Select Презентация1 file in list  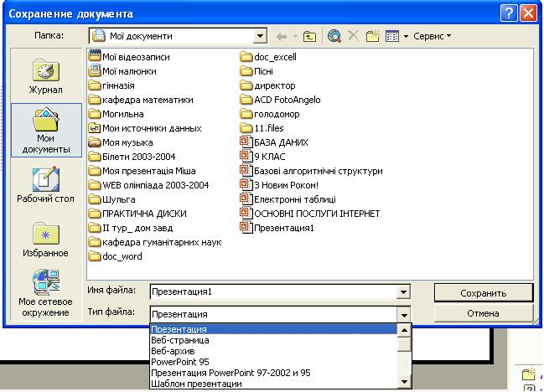click(277, 228)
